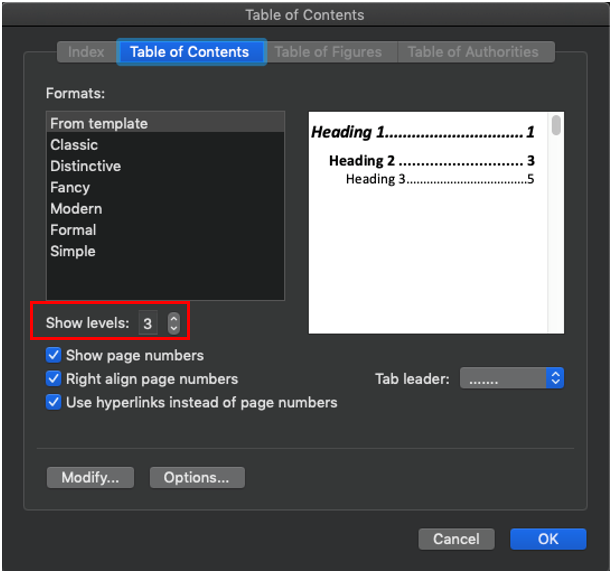Select Distinctive in the Formats list
The height and width of the screenshot is (574, 613).
click(x=85, y=166)
